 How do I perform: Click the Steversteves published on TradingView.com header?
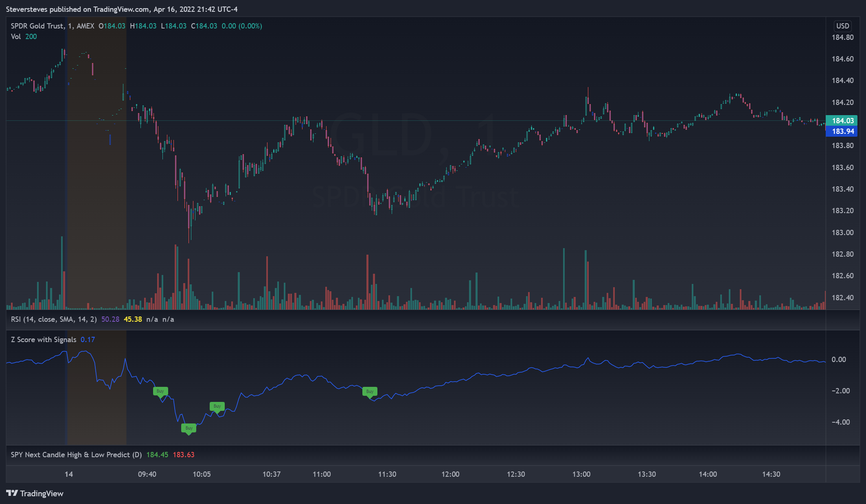pos(122,9)
